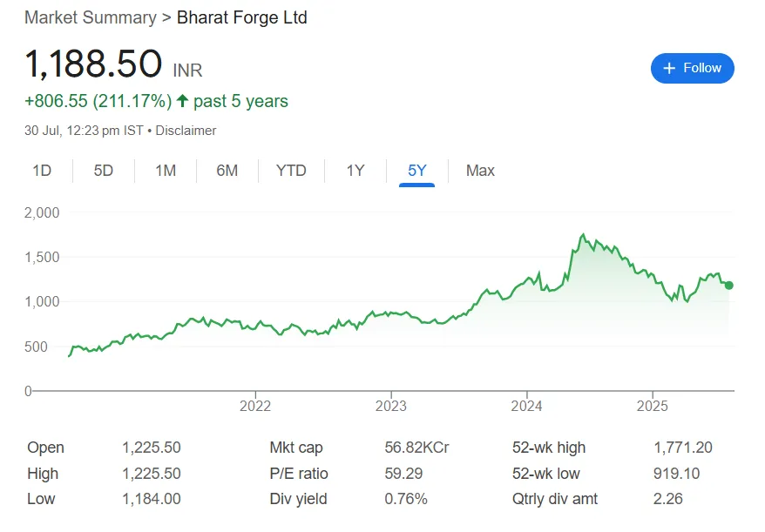Click the Low value 1,184.00

click(152, 499)
